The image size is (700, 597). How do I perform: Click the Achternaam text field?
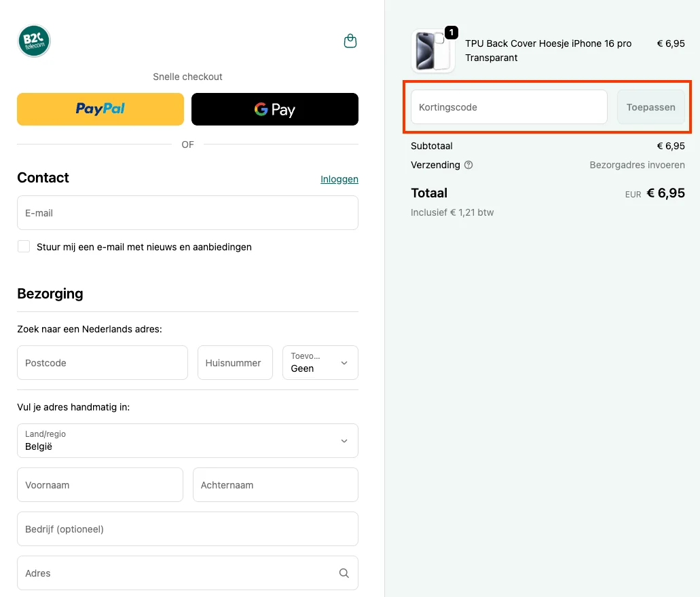point(275,485)
